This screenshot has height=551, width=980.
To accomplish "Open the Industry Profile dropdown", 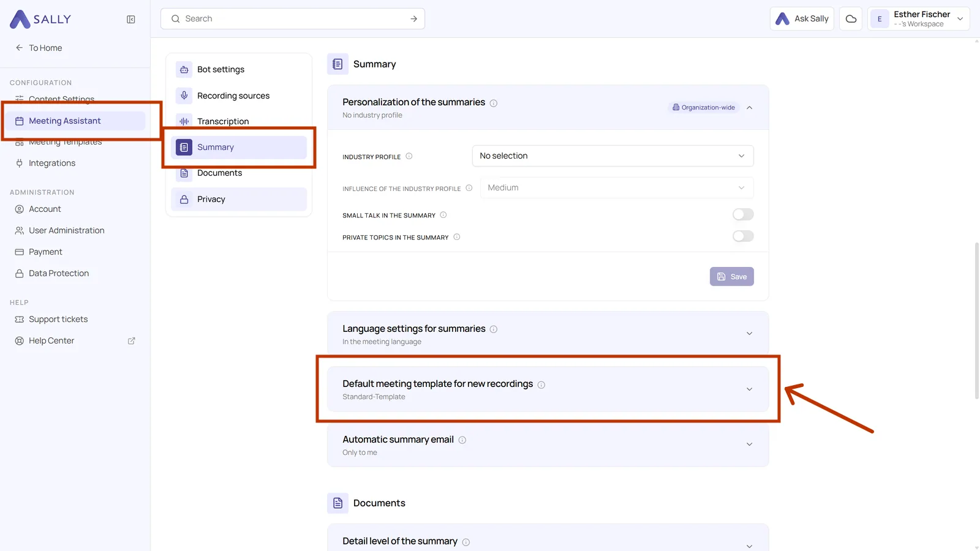I will (x=612, y=156).
